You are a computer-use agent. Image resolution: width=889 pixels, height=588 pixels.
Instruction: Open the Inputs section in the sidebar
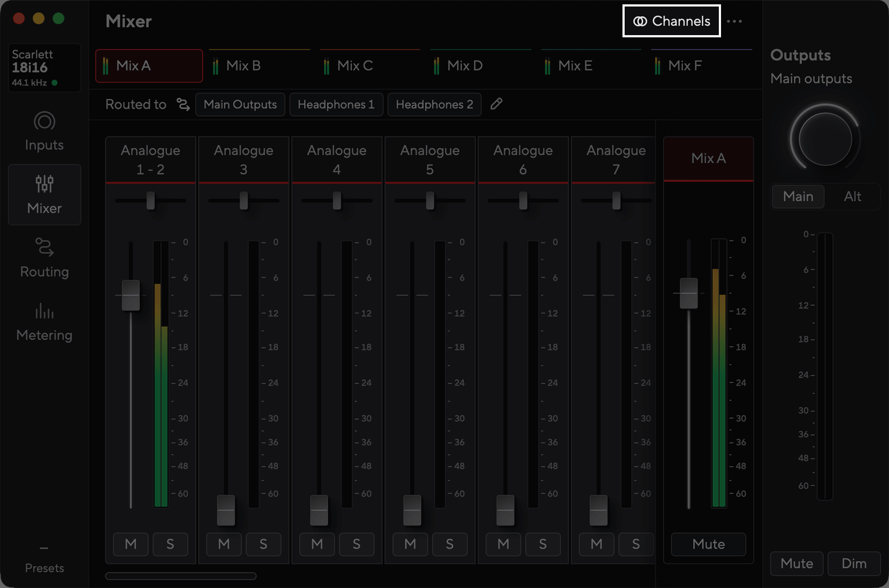point(44,131)
